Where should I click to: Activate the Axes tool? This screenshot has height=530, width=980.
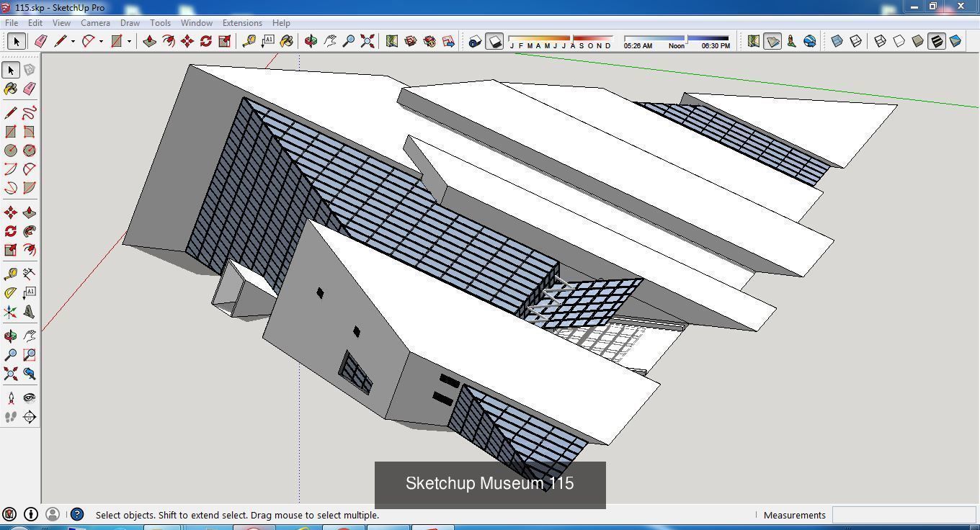click(11, 312)
